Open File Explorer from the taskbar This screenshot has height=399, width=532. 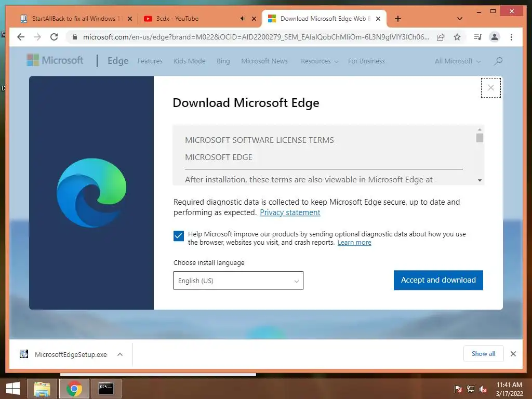click(x=42, y=389)
